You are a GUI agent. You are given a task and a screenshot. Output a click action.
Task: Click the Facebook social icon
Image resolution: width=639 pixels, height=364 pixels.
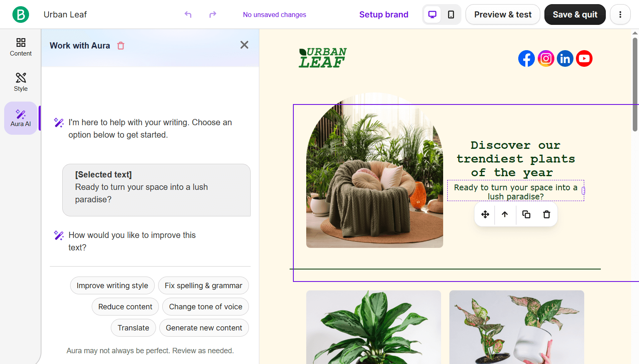tap(527, 58)
